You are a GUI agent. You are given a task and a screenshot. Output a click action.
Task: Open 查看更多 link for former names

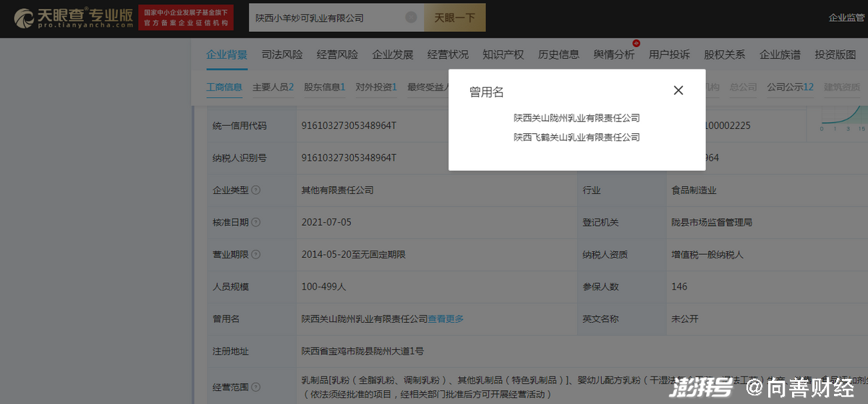pyautogui.click(x=446, y=319)
